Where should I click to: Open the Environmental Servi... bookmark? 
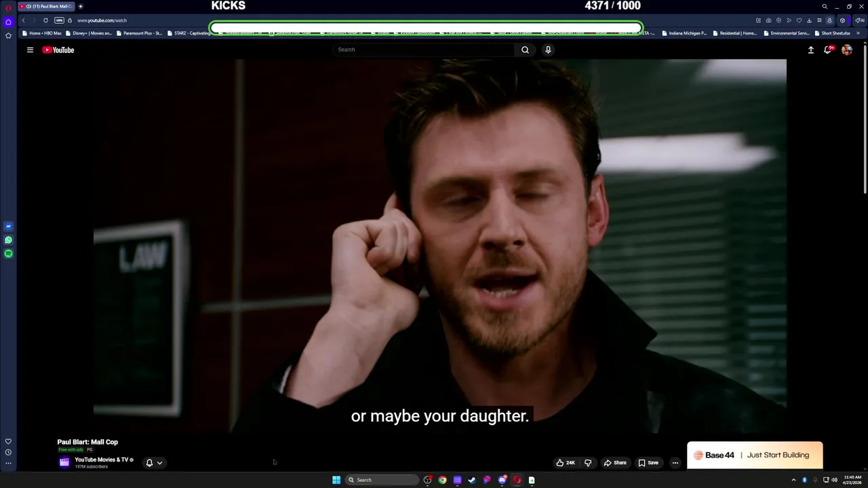(x=787, y=33)
